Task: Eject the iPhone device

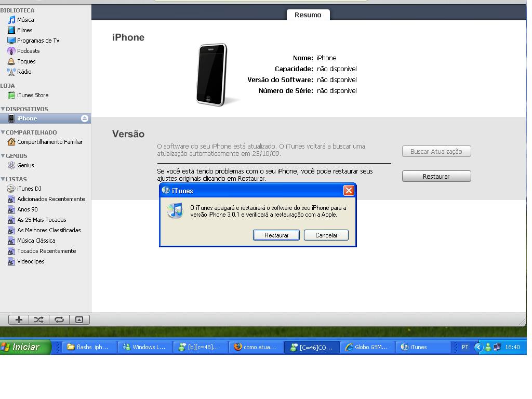Action: (85, 118)
